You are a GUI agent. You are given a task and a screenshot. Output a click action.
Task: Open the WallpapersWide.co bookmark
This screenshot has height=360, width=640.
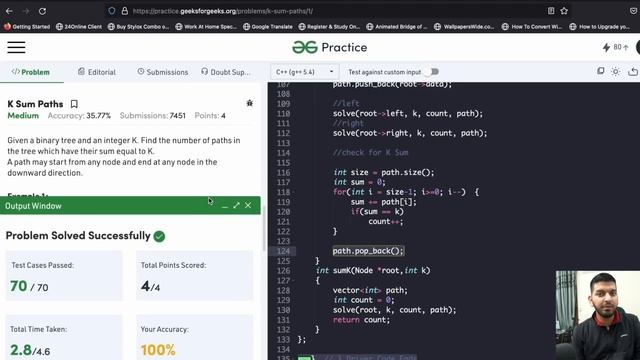[x=464, y=27]
